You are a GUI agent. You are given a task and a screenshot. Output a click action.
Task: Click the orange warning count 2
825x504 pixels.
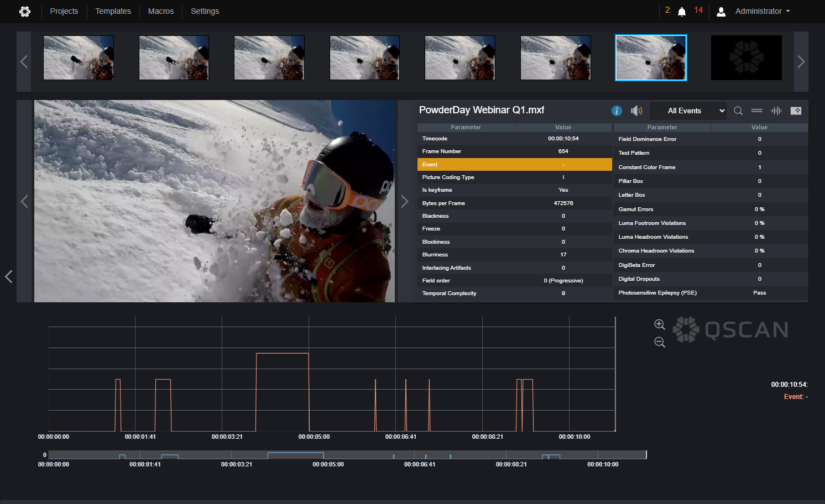click(x=667, y=10)
